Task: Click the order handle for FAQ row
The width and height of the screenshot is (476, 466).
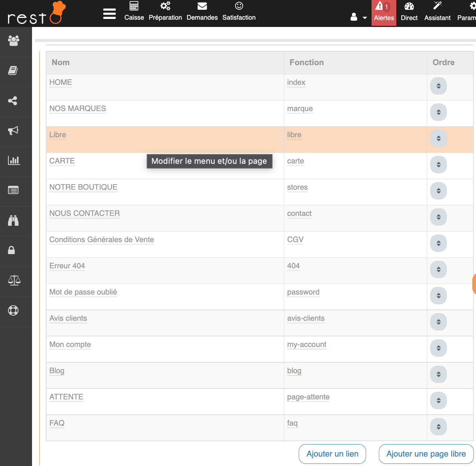Action: [x=438, y=427]
